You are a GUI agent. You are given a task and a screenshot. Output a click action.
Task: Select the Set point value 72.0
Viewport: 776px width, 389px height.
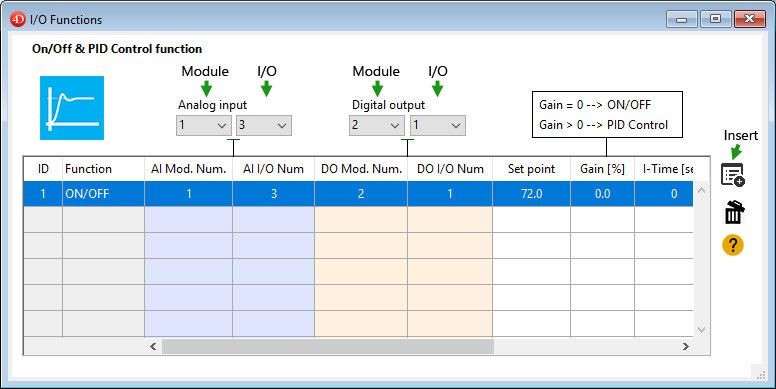532,194
